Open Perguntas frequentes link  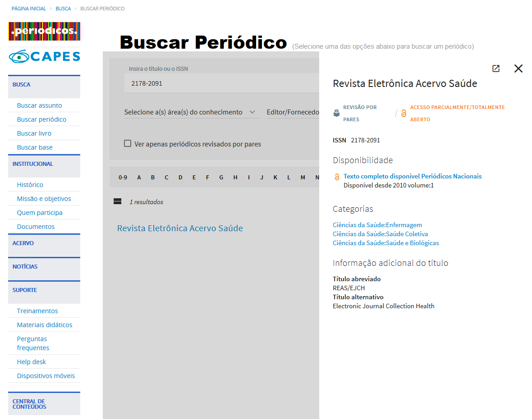point(33,343)
